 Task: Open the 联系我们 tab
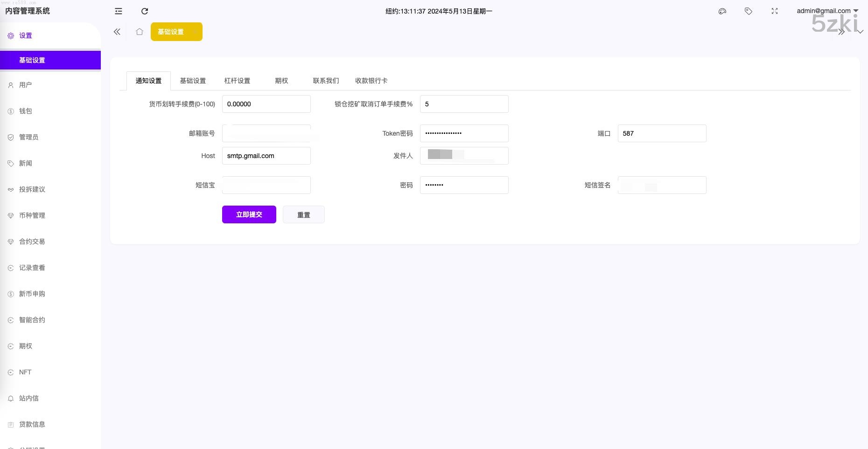[x=326, y=81]
